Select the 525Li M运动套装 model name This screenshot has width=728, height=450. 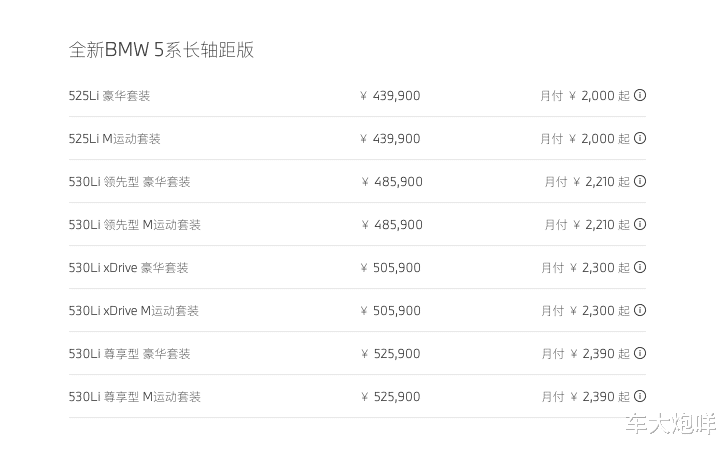(114, 139)
